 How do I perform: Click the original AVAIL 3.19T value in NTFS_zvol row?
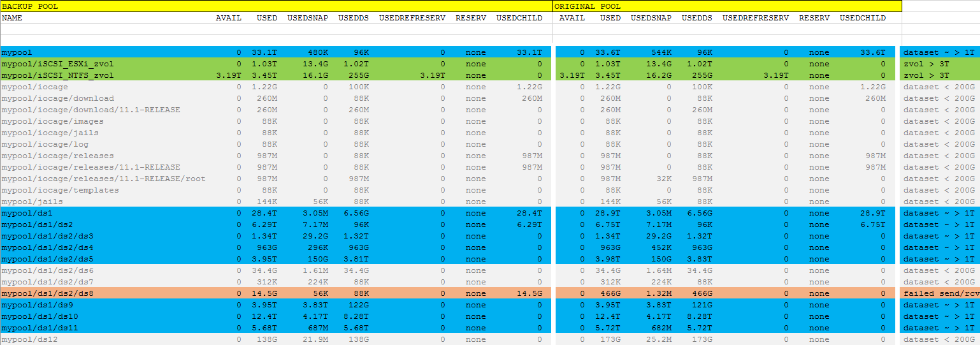click(x=572, y=75)
